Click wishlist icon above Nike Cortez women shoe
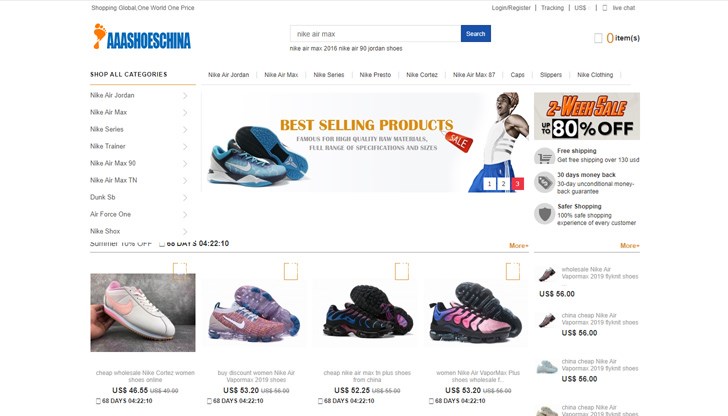 (180, 271)
